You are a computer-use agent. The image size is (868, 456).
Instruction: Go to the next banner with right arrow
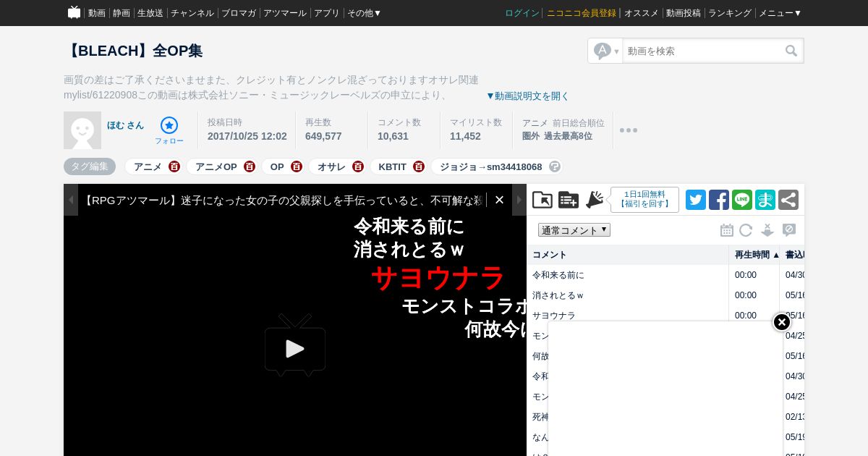[519, 200]
